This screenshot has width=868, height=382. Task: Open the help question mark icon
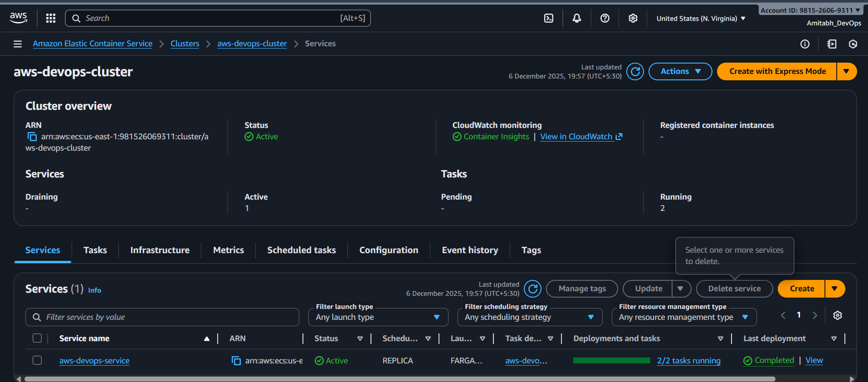pos(605,18)
